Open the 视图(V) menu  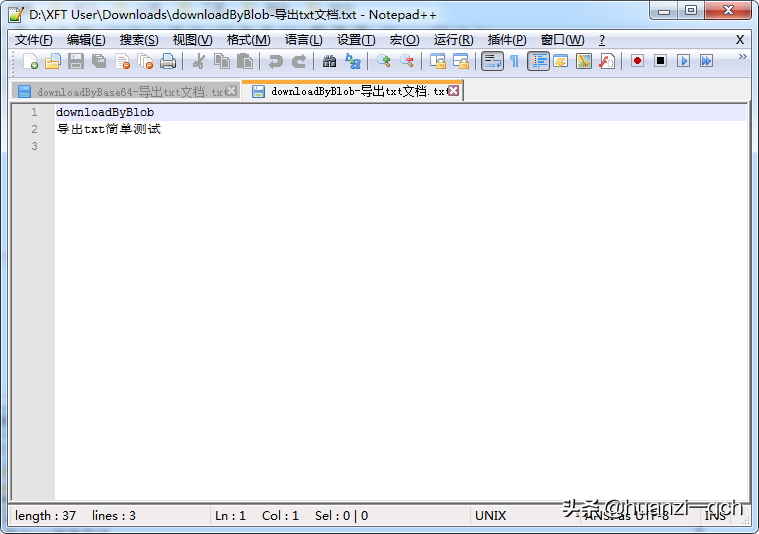192,40
